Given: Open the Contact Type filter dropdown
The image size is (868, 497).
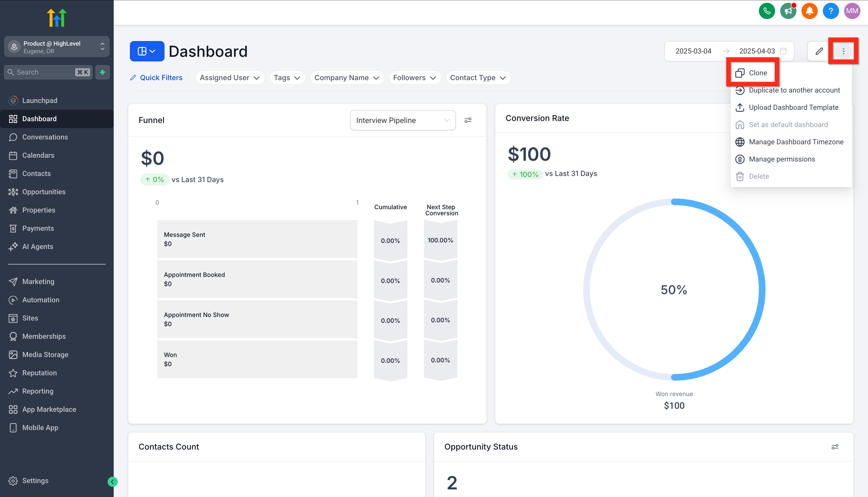Looking at the screenshot, I should click(x=478, y=78).
